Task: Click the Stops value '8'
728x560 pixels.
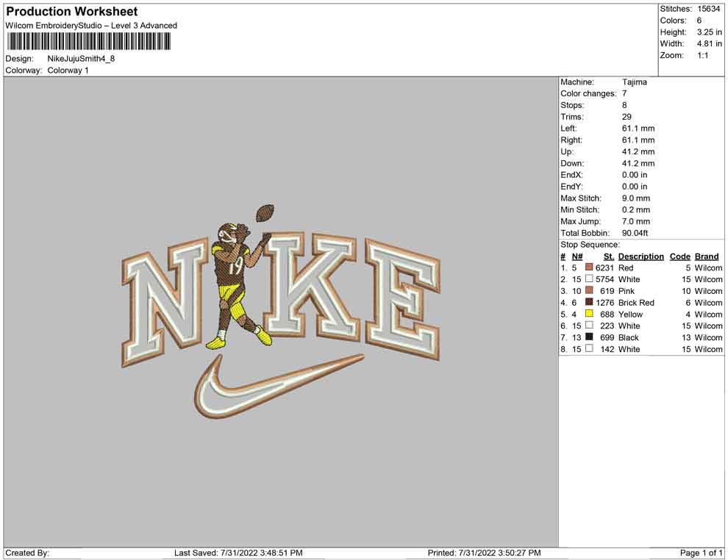Action: [624, 105]
